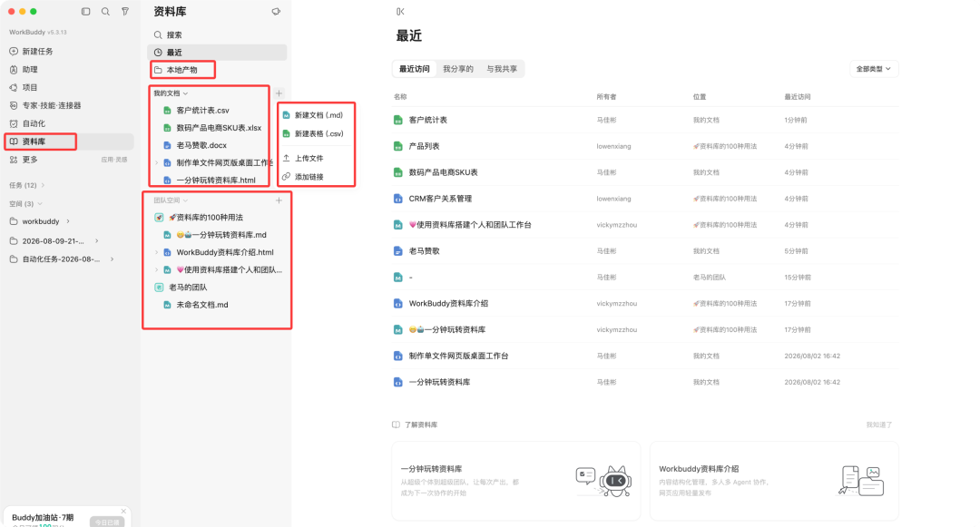Click the 名称 column header
This screenshot has width=980, height=527.
coord(400,97)
